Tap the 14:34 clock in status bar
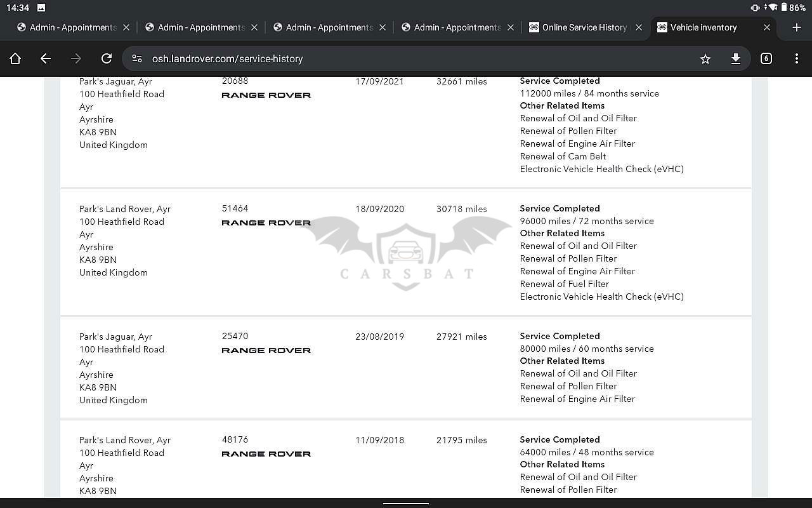812x508 pixels. click(18, 8)
